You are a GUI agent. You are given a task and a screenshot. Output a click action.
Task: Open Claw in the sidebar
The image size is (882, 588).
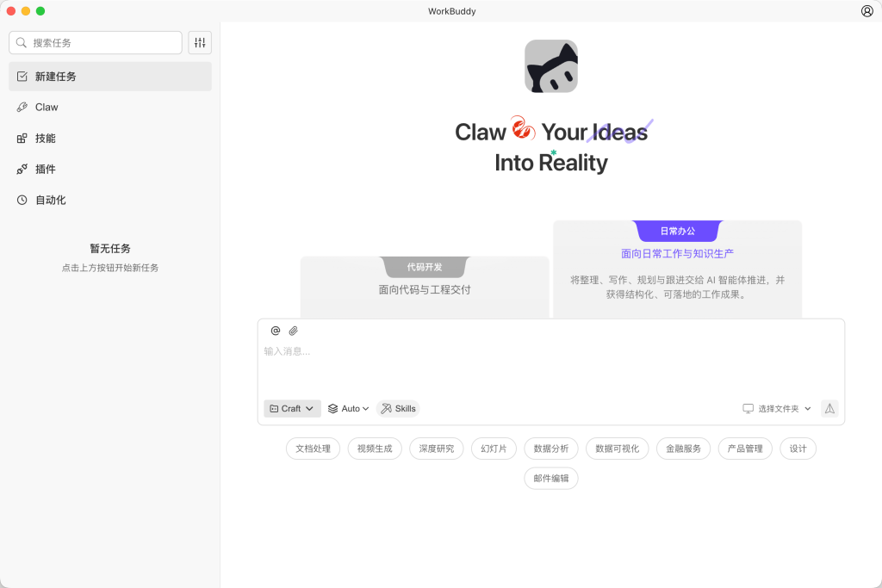(47, 108)
